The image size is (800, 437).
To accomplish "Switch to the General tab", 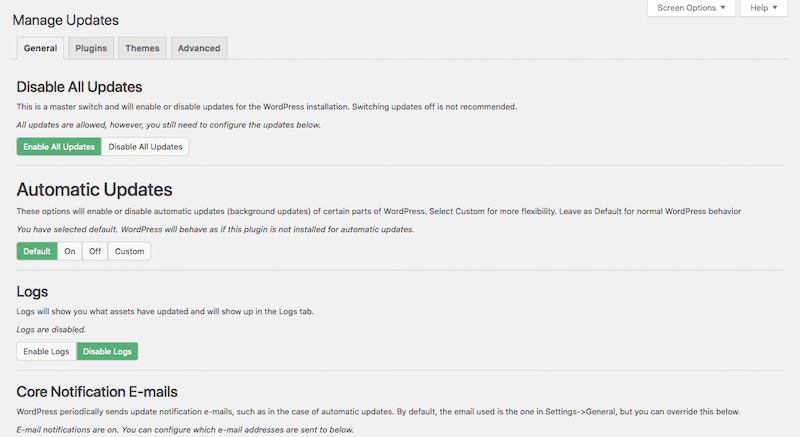I will tap(40, 48).
